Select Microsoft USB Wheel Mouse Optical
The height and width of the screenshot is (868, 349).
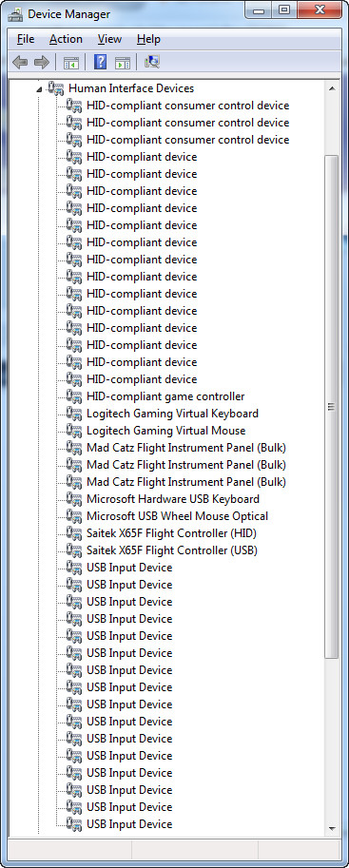(x=177, y=516)
